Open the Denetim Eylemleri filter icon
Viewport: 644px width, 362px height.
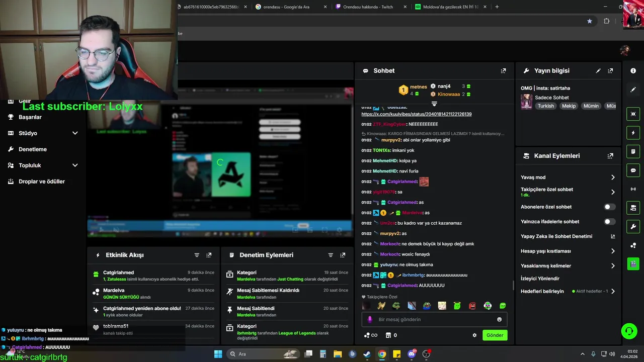pyautogui.click(x=331, y=255)
